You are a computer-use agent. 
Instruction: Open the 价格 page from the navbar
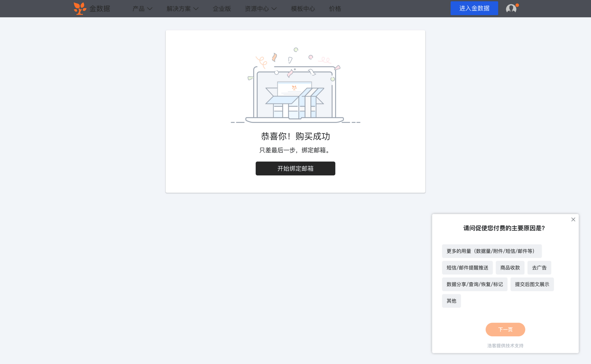click(x=335, y=9)
